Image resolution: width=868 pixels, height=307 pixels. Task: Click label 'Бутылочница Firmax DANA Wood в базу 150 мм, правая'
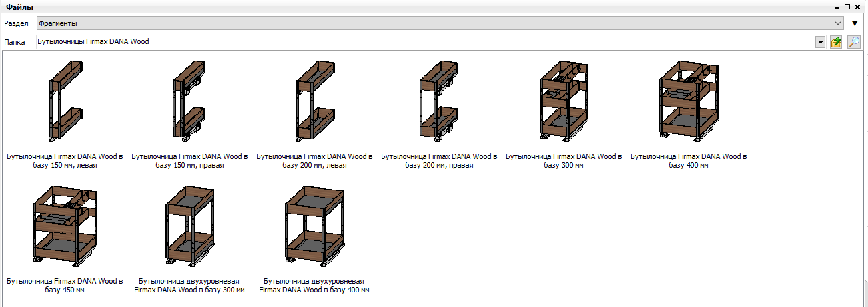point(189,161)
